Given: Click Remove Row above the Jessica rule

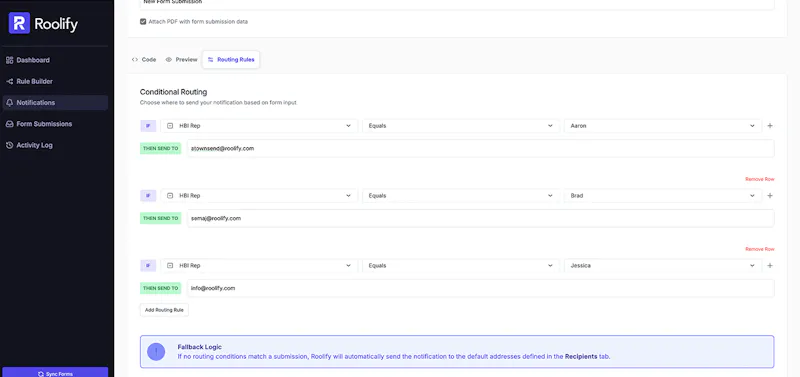Looking at the screenshot, I should (760, 249).
